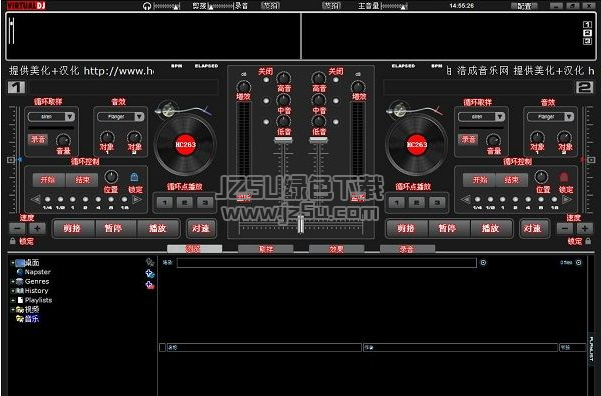Click the crossfader slider handle
Viewport: 601px width, 396px height.
(x=301, y=225)
